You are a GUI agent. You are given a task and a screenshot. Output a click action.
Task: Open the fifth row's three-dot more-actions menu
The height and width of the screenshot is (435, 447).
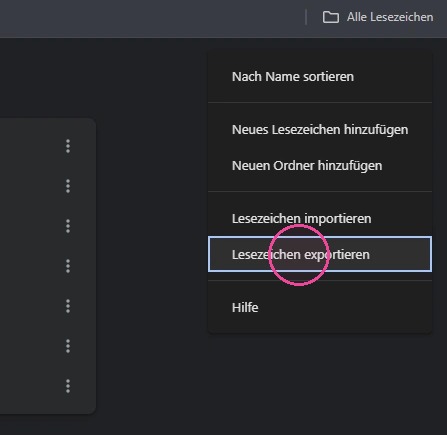coord(68,306)
